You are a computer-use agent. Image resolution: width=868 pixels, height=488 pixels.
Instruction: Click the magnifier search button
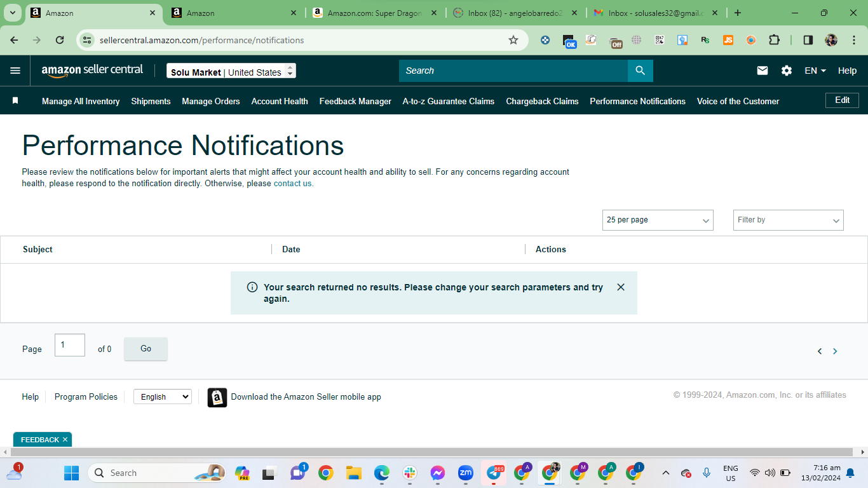pos(641,71)
